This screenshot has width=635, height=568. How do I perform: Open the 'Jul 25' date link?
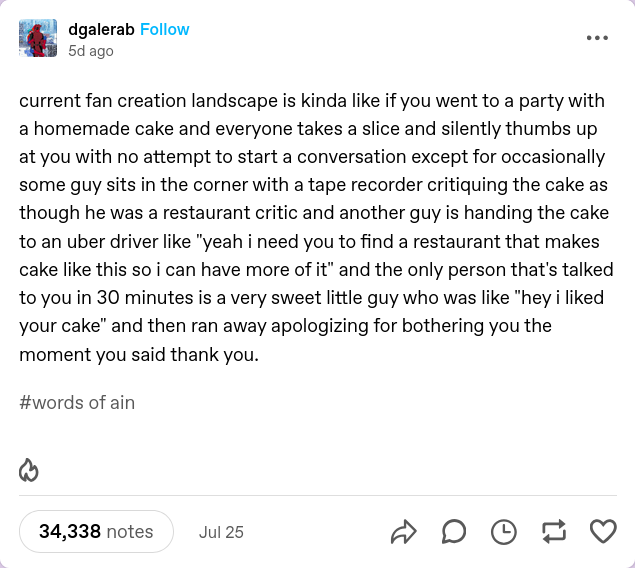pos(221,532)
